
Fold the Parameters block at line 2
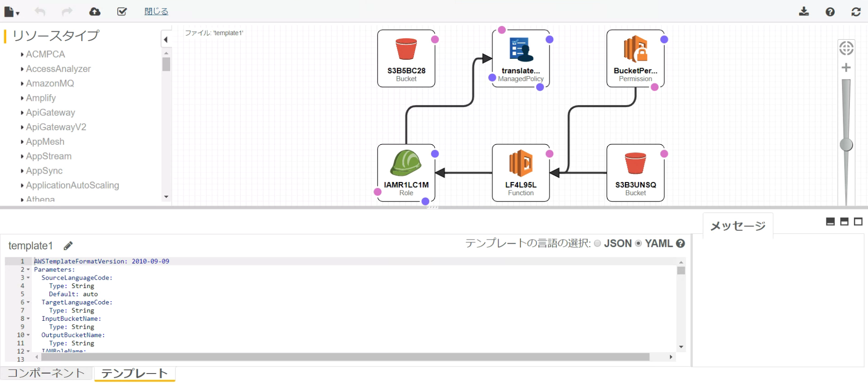pos(28,270)
